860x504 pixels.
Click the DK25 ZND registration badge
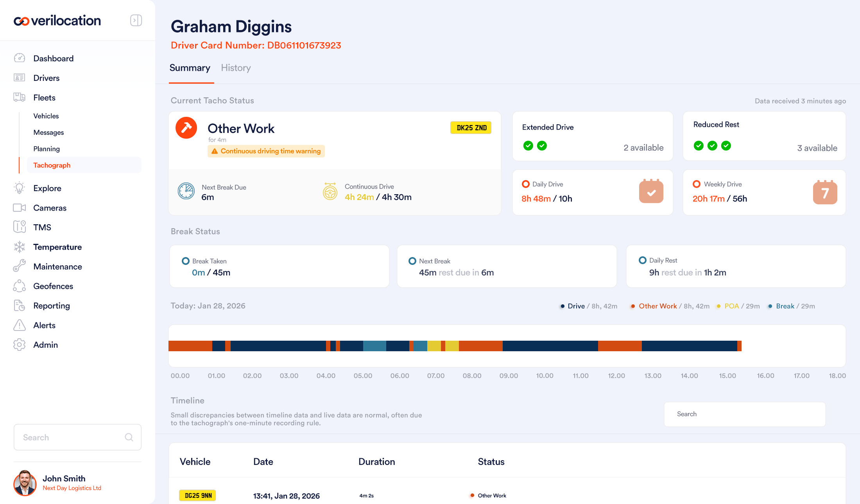click(471, 128)
